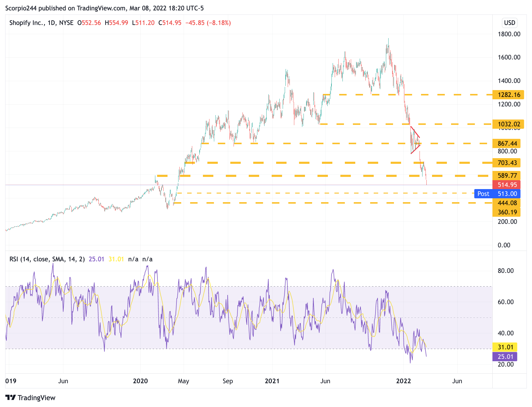Click the yellow 31.01 RSI axis label

[x=505, y=347]
